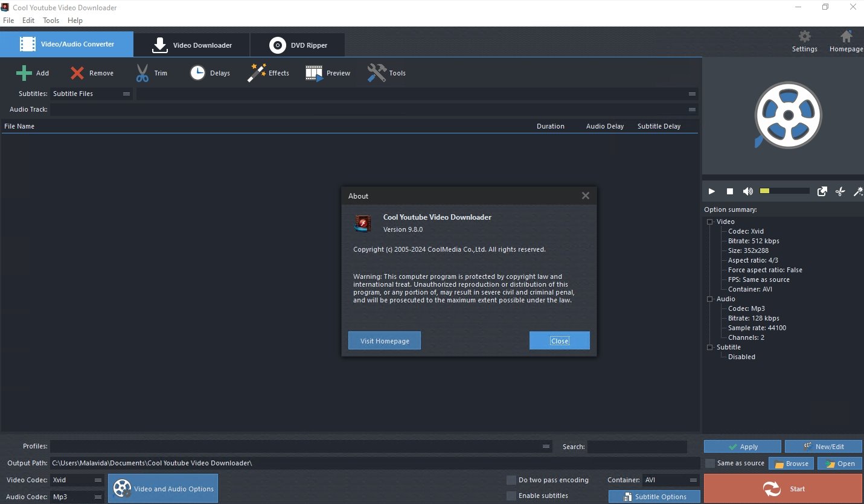Click the app logo in About dialog
Screen dimensions: 864x504
pyautogui.click(x=362, y=223)
